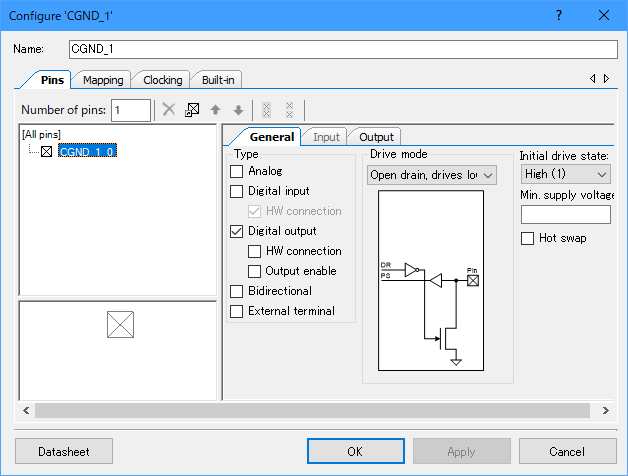Select CGND_1_0 pin in the tree
This screenshot has height=476, width=628.
[86, 151]
